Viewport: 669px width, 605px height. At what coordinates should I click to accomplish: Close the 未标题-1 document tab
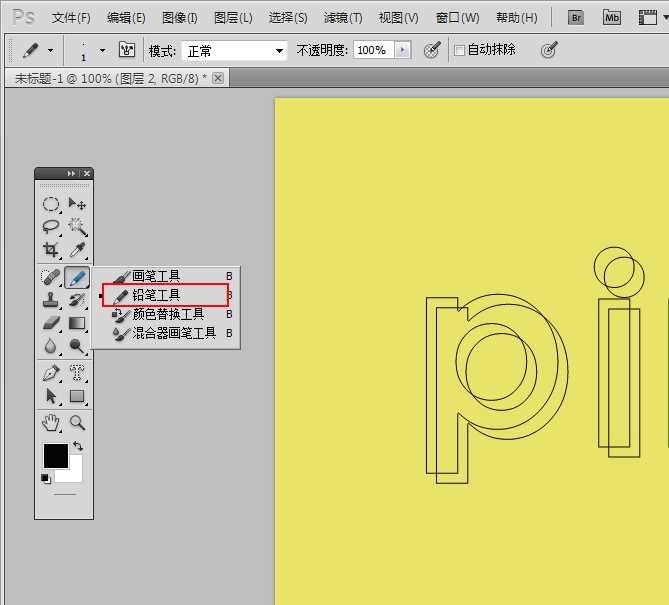(x=218, y=78)
